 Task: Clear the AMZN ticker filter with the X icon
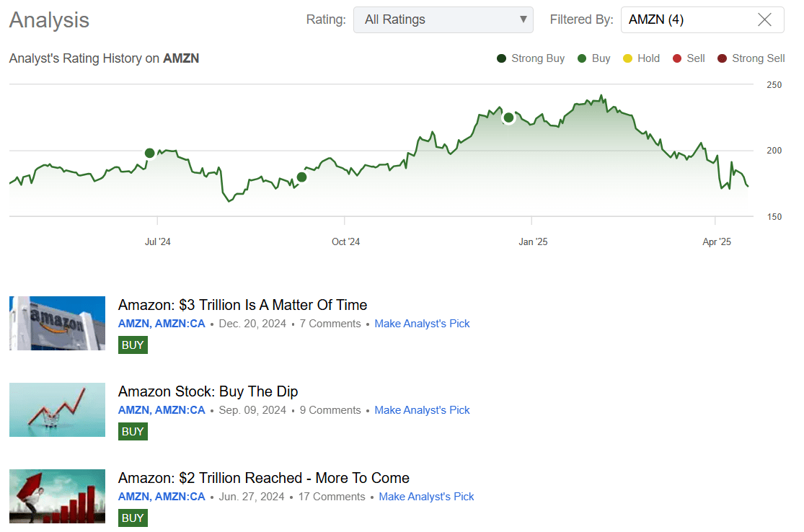click(x=765, y=19)
